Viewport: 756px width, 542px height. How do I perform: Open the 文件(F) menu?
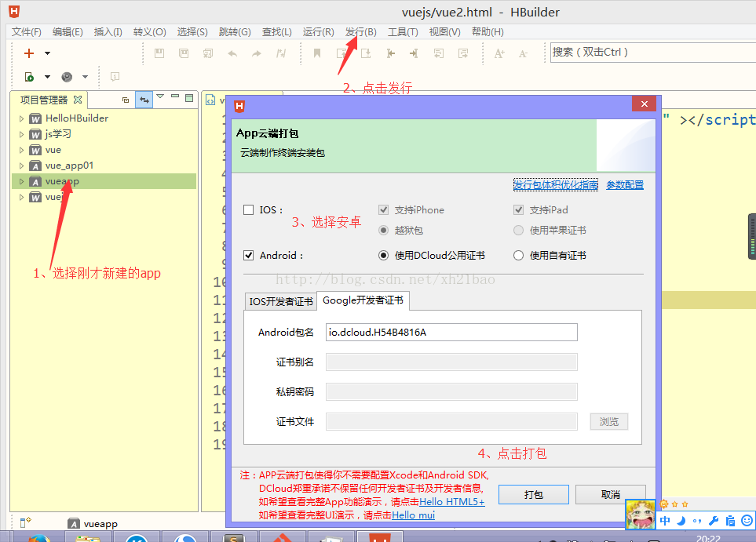coord(27,32)
